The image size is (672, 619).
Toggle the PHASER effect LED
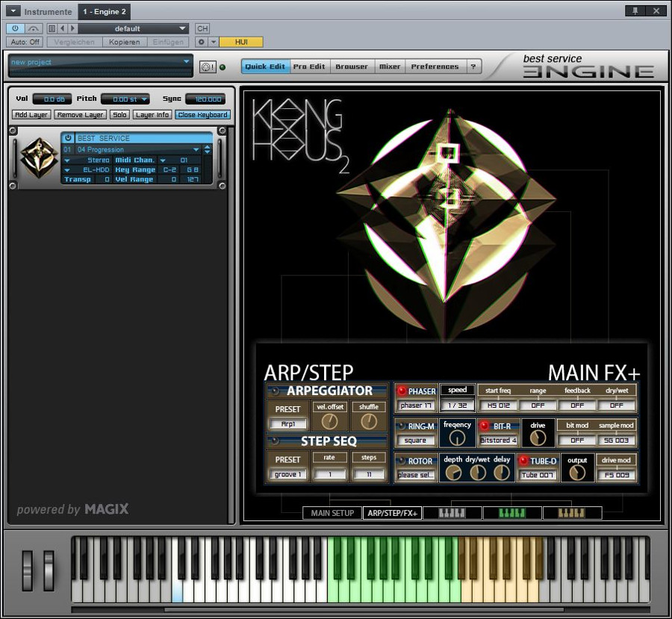pos(402,391)
